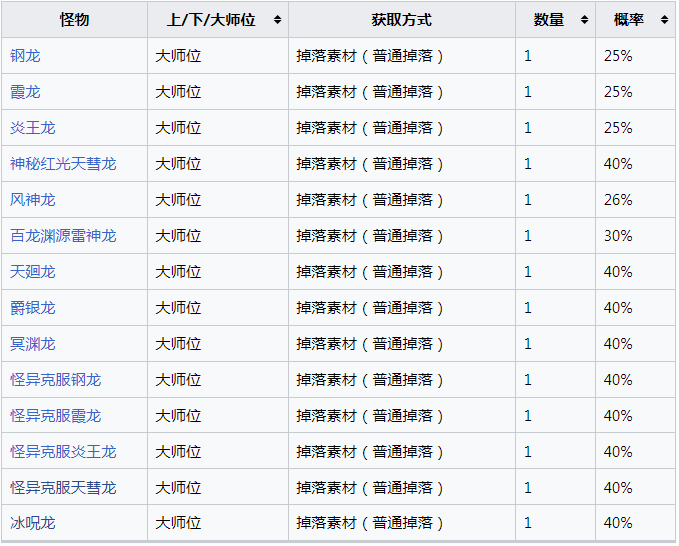The image size is (679, 546).
Task: Select quantity 1 in the 怪异克服天彗龙 row
Action: (556, 487)
